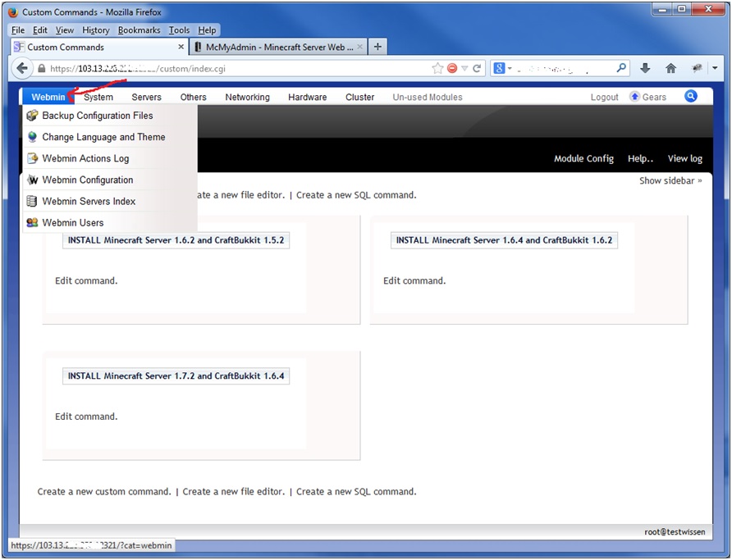Open the Networking category menu

(x=248, y=97)
